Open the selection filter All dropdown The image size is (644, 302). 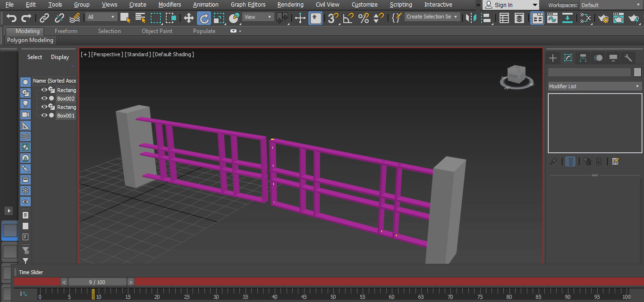101,17
